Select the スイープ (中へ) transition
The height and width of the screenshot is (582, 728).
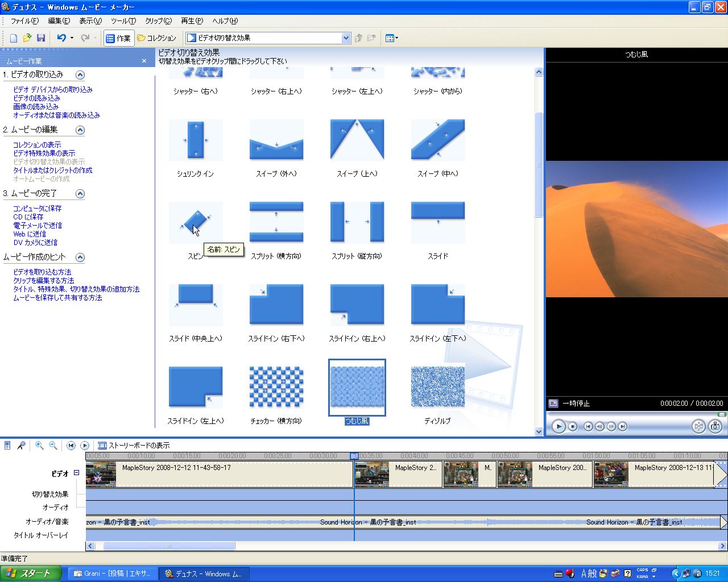pos(438,140)
